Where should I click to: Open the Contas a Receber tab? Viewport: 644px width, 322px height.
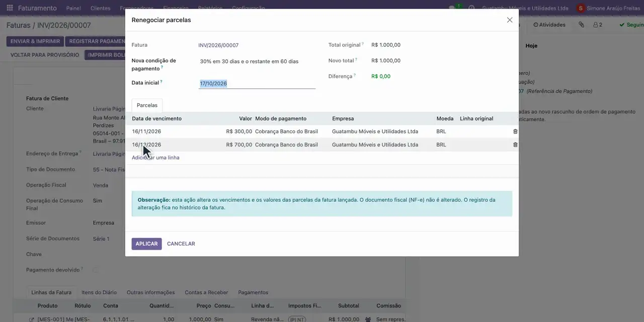click(x=206, y=292)
